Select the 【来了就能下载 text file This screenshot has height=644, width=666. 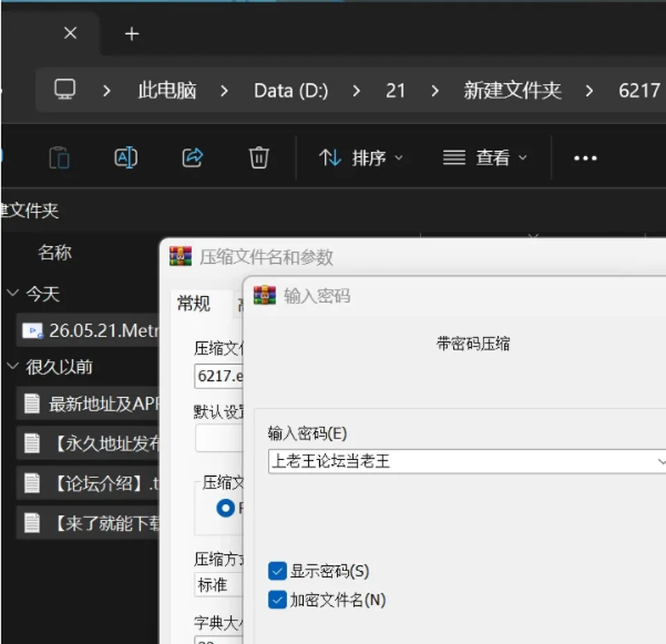[x=88, y=523]
